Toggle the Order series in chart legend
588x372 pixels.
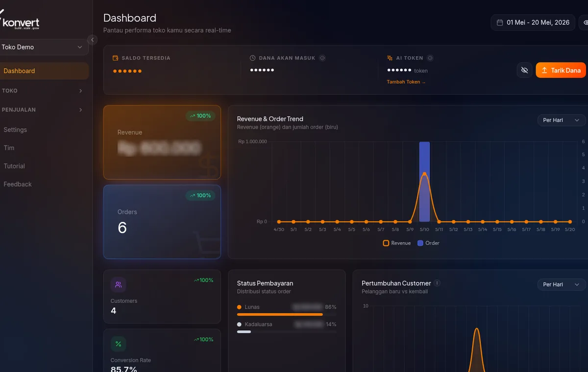coord(428,243)
